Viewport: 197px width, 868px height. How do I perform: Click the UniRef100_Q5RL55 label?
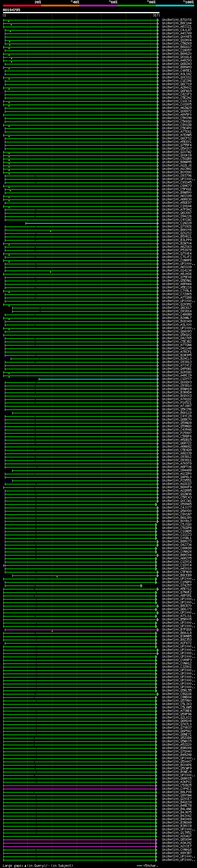(x=177, y=690)
